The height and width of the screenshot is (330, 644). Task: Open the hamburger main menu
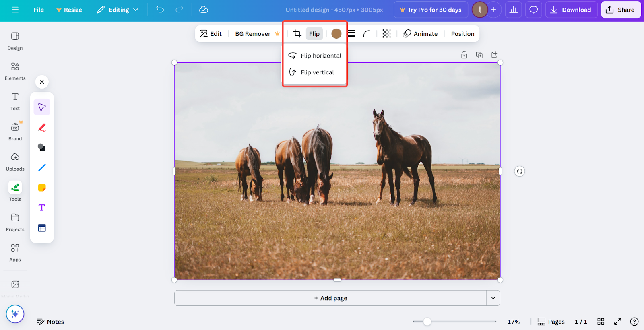[x=15, y=10]
